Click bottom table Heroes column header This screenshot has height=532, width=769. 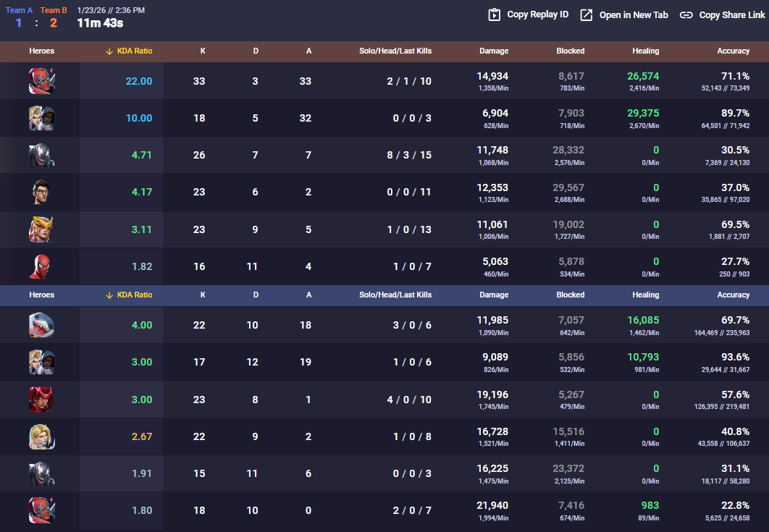pos(42,295)
